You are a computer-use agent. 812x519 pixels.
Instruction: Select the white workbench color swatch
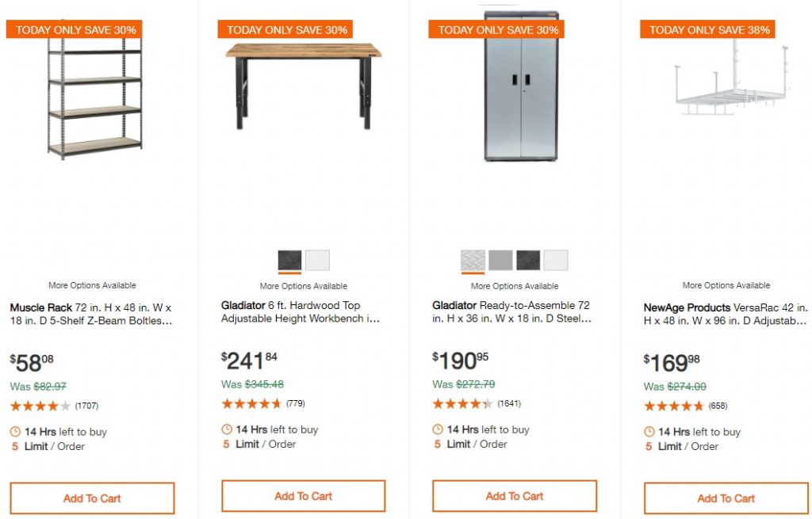317,260
